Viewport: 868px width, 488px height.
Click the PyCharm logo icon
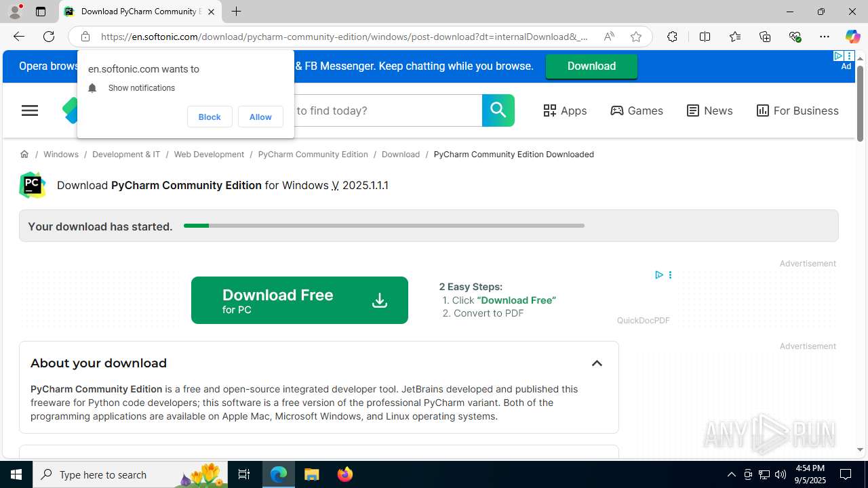pyautogui.click(x=33, y=185)
